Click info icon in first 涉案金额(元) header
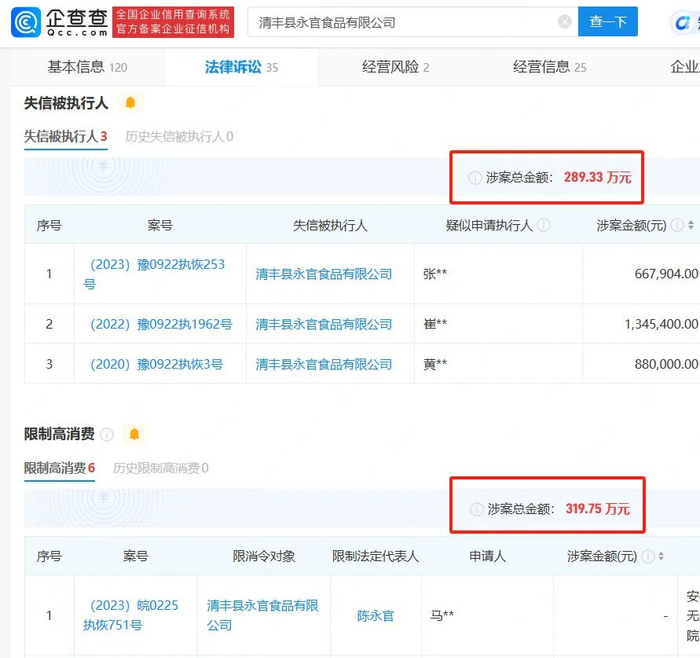This screenshot has height=658, width=700. [x=677, y=225]
